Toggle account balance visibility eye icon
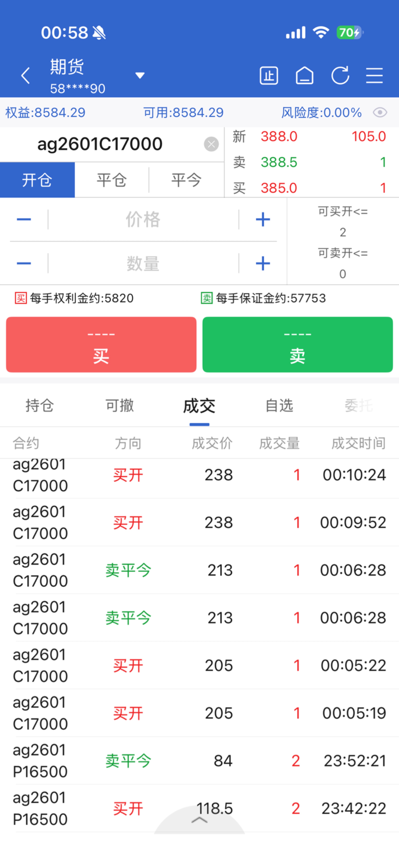 (x=380, y=113)
